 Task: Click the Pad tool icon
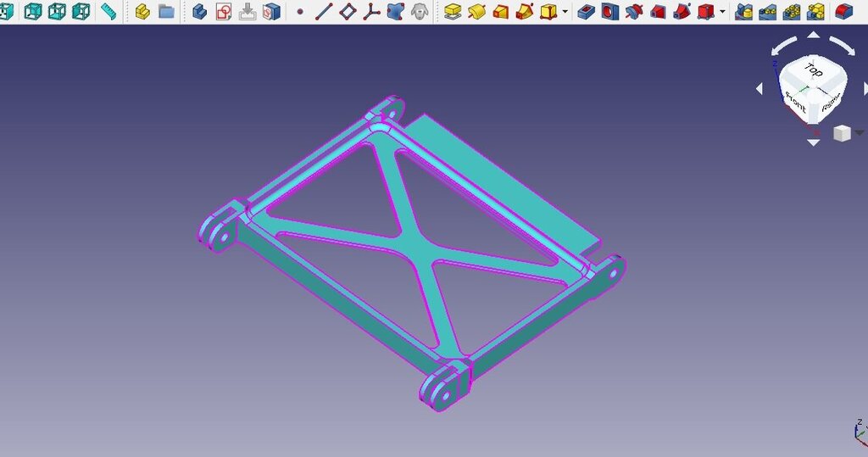[453, 11]
